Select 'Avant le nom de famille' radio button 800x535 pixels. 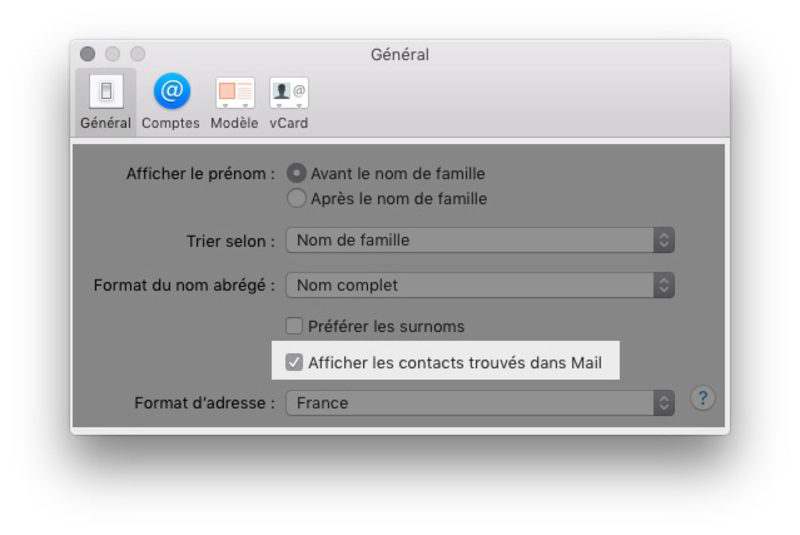[296, 173]
